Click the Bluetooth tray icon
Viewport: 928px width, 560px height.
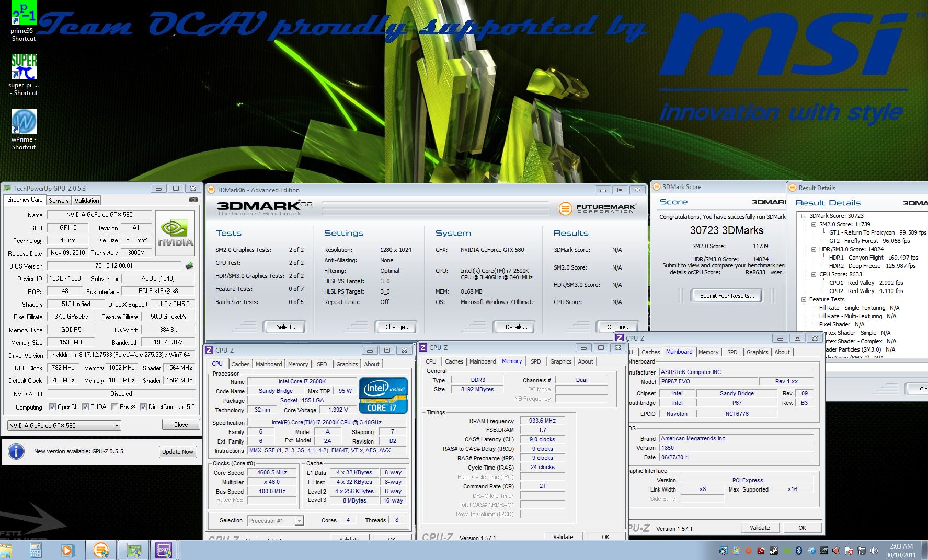pos(799,551)
